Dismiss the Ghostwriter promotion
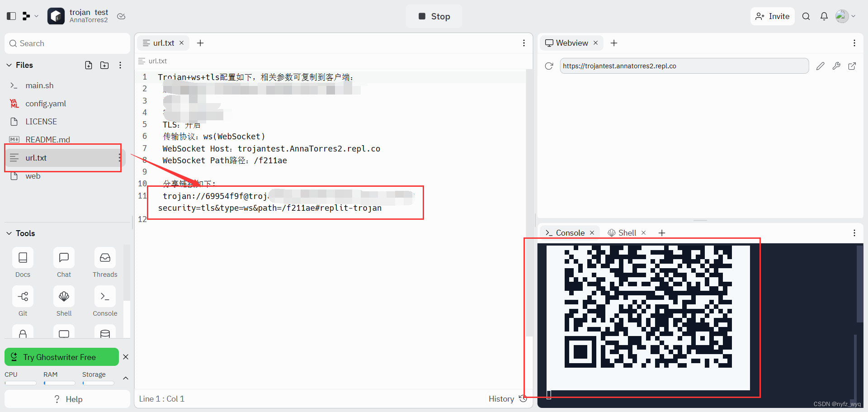 (x=126, y=357)
